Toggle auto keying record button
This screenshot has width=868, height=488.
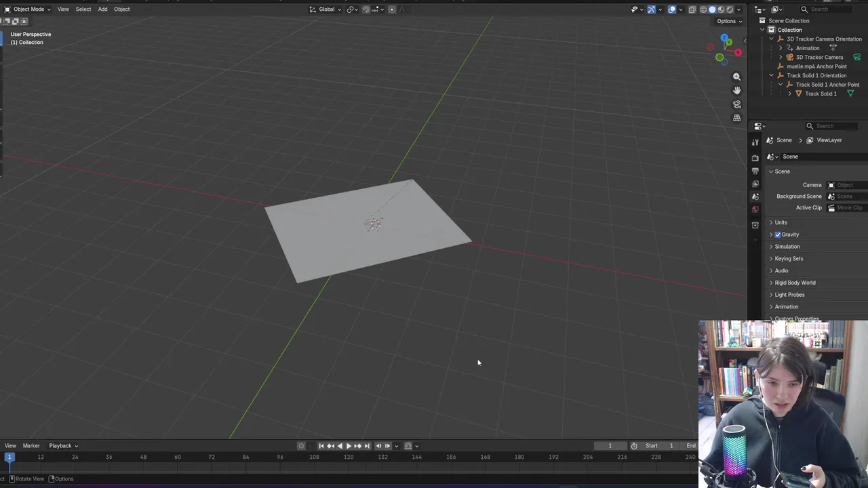coord(301,446)
